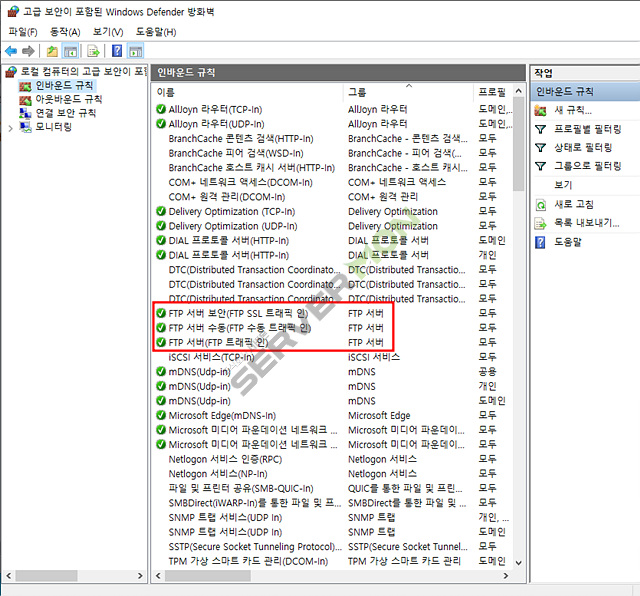Click 목록 내보내기... action
The image size is (640, 596).
(587, 223)
